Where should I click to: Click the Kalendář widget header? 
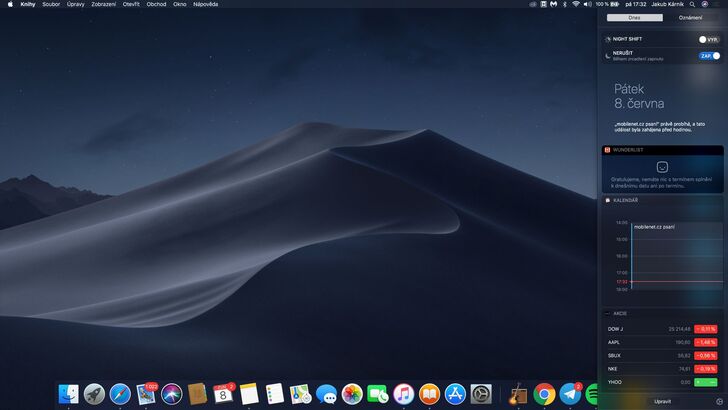(x=663, y=200)
